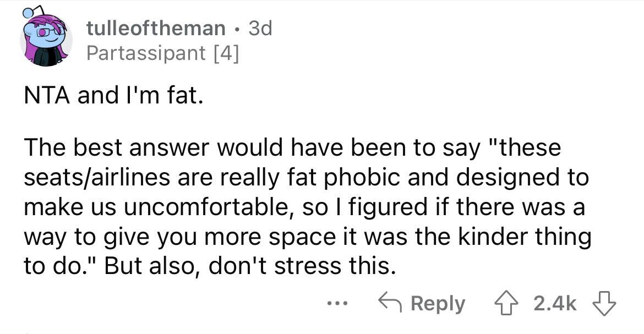
Task: Click the phrase "kinder thing" in the comment
Action: [x=524, y=237]
